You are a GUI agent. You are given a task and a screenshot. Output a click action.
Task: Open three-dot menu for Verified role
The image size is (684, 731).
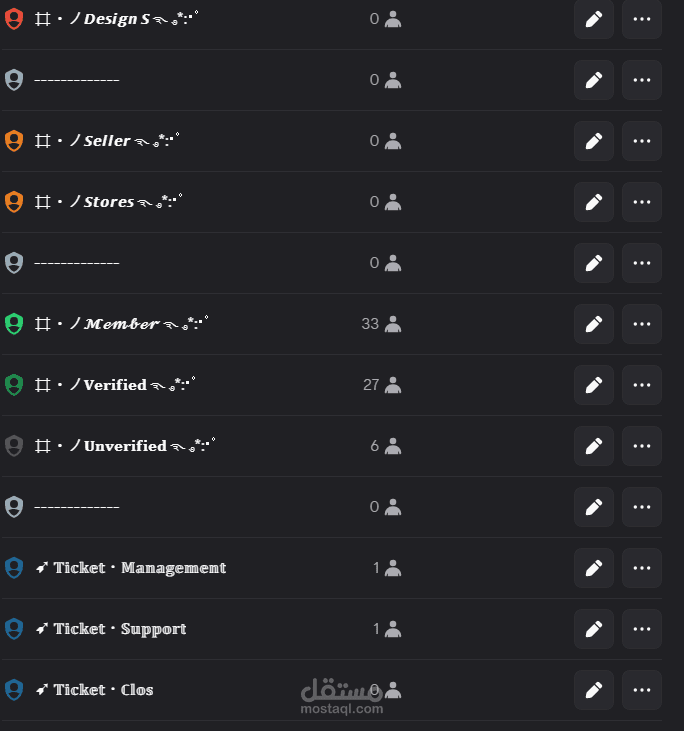click(642, 385)
